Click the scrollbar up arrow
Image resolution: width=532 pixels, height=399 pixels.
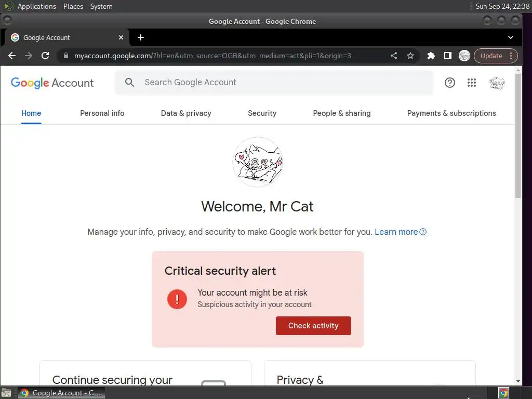coord(518,70)
